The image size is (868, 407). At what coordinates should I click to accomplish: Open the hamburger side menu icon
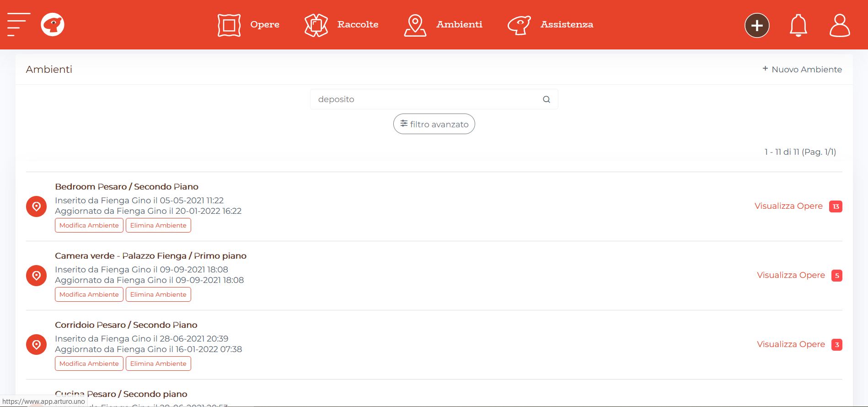click(x=19, y=25)
